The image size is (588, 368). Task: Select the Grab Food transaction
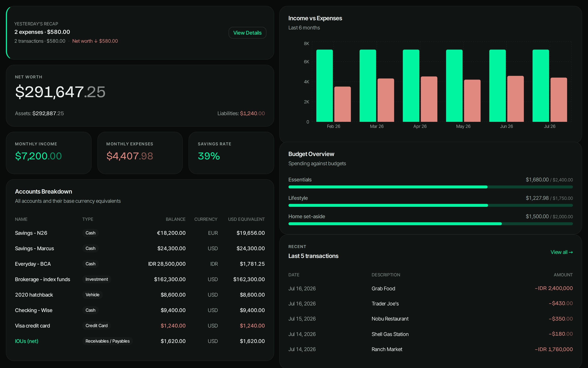(x=383, y=288)
